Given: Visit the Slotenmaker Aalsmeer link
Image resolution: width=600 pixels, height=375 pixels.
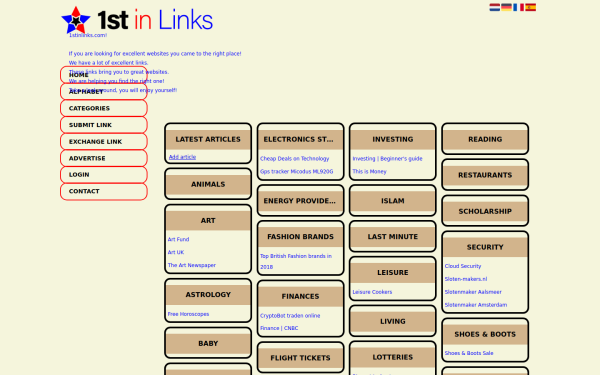Looking at the screenshot, I should coord(473,292).
